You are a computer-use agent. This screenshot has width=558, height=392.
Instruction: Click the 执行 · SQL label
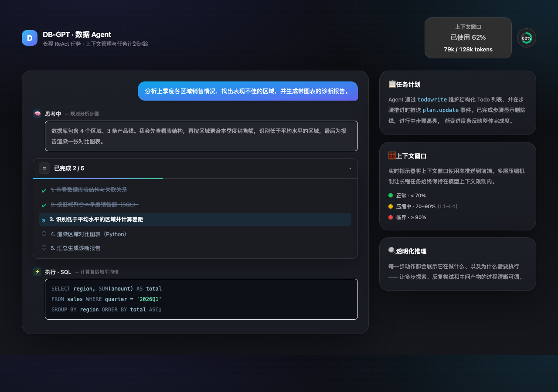58,272
